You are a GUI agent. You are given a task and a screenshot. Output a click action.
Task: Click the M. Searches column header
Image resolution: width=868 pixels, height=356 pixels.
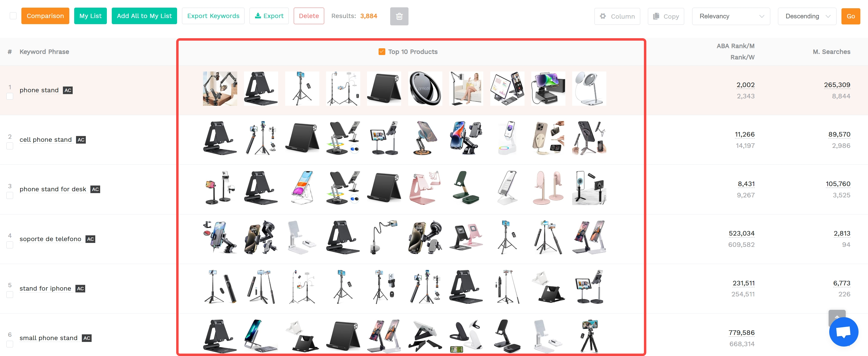coord(831,52)
